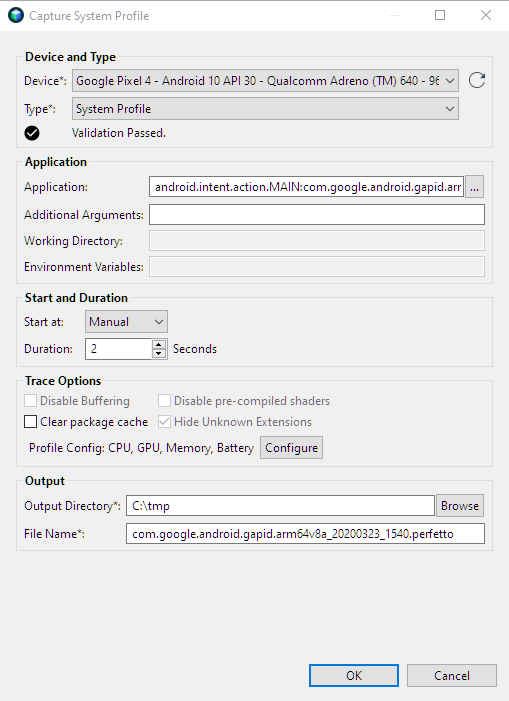Open the Start at Manual dropdown

point(126,322)
